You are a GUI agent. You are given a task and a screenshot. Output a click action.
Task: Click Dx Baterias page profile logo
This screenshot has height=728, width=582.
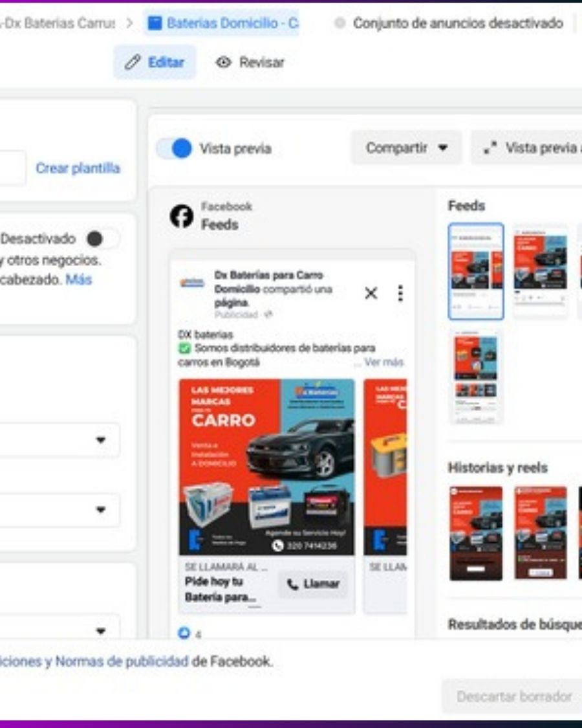192,282
